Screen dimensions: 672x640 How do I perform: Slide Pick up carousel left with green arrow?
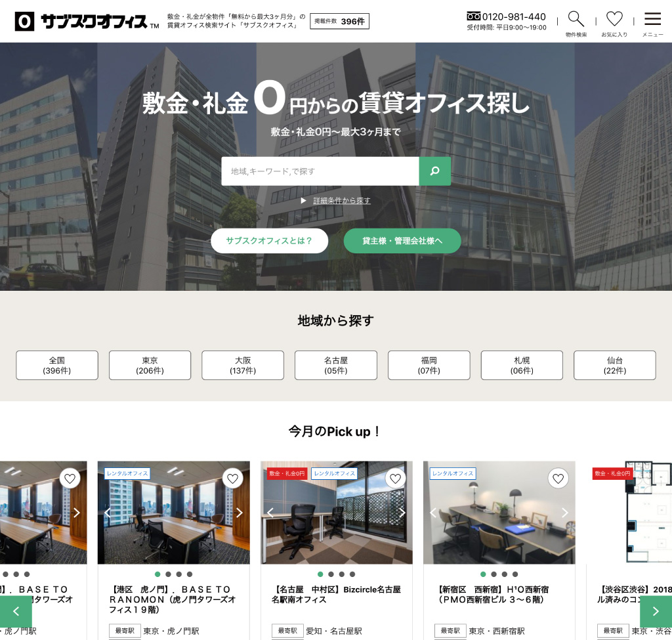[16, 611]
